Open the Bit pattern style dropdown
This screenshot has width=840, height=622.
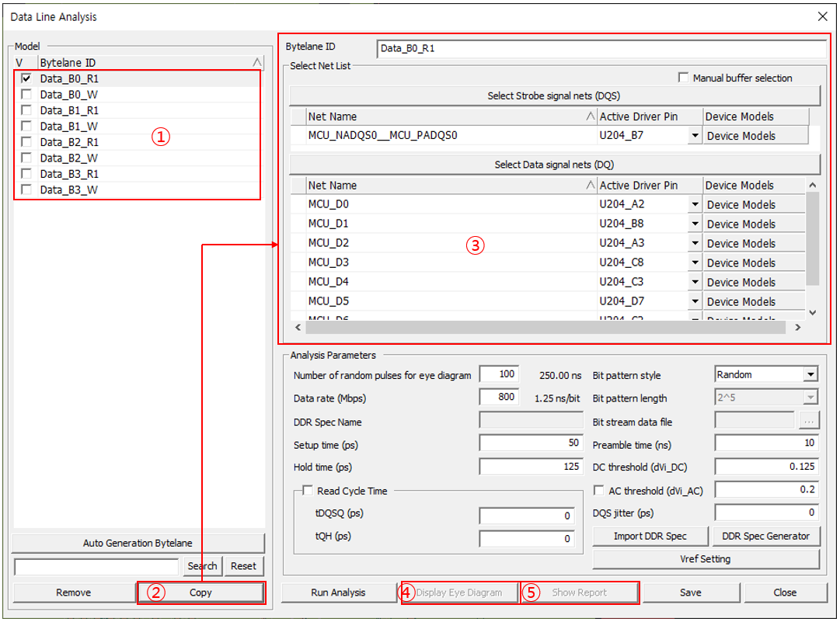pyautogui.click(x=810, y=374)
